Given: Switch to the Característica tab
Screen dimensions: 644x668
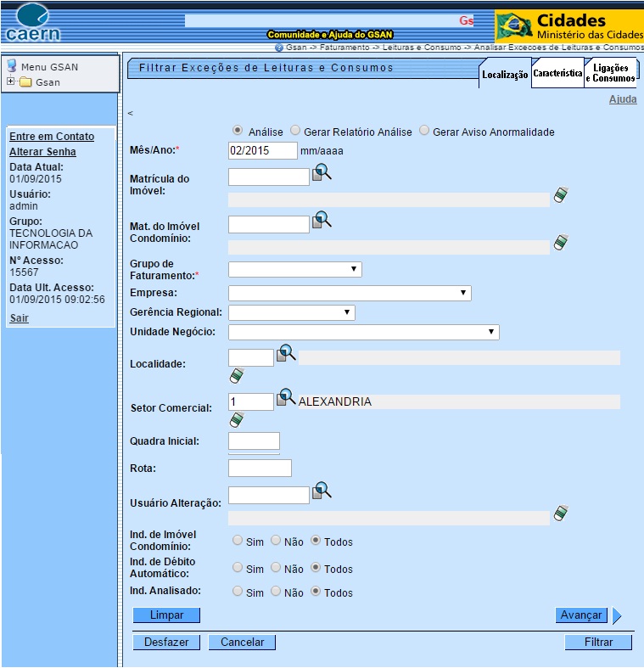Looking at the screenshot, I should [557, 74].
